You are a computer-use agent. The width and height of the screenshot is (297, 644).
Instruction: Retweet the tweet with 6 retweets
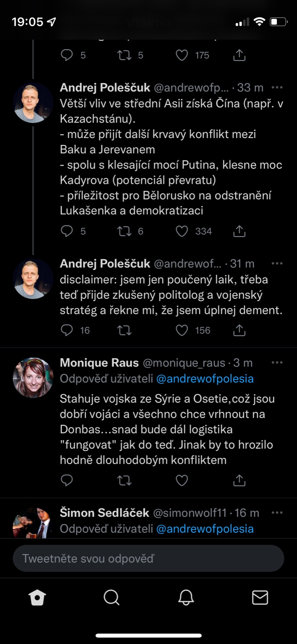pyautogui.click(x=124, y=231)
